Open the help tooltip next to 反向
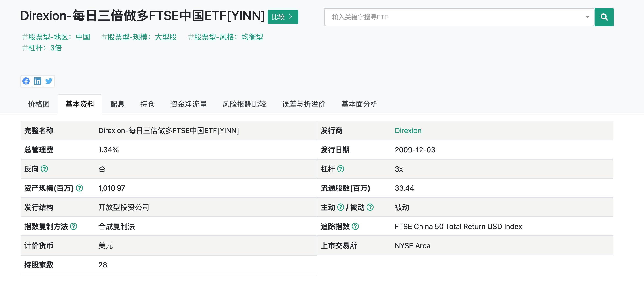 coord(45,169)
